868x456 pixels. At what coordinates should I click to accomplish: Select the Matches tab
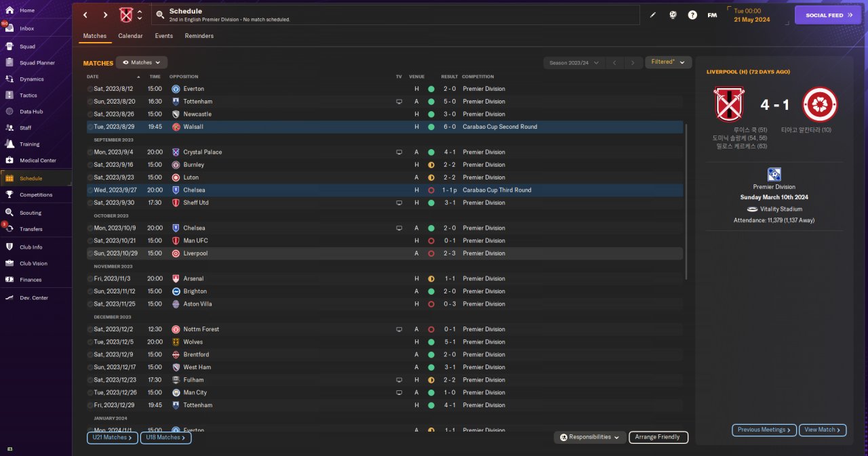click(95, 36)
